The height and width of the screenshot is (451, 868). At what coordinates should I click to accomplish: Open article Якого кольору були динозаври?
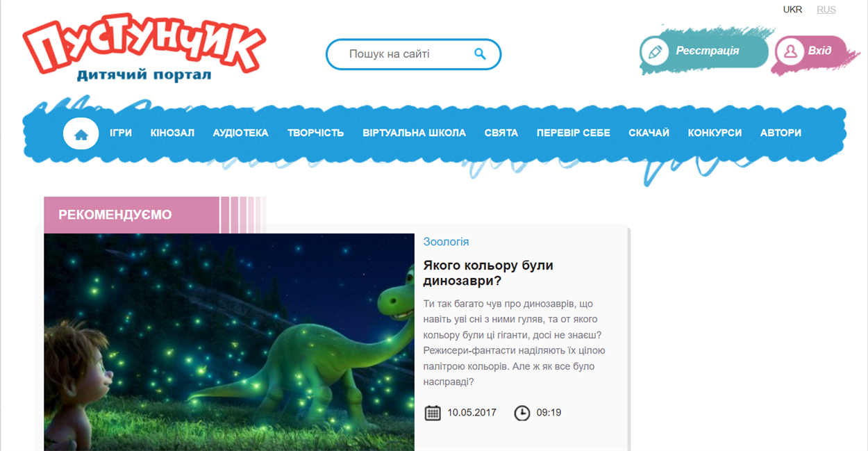tap(488, 273)
